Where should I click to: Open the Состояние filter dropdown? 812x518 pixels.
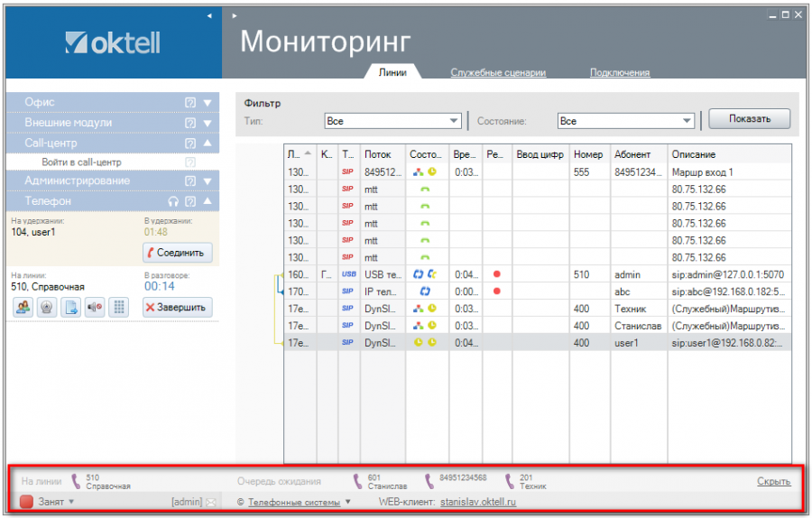pyautogui.click(x=687, y=120)
